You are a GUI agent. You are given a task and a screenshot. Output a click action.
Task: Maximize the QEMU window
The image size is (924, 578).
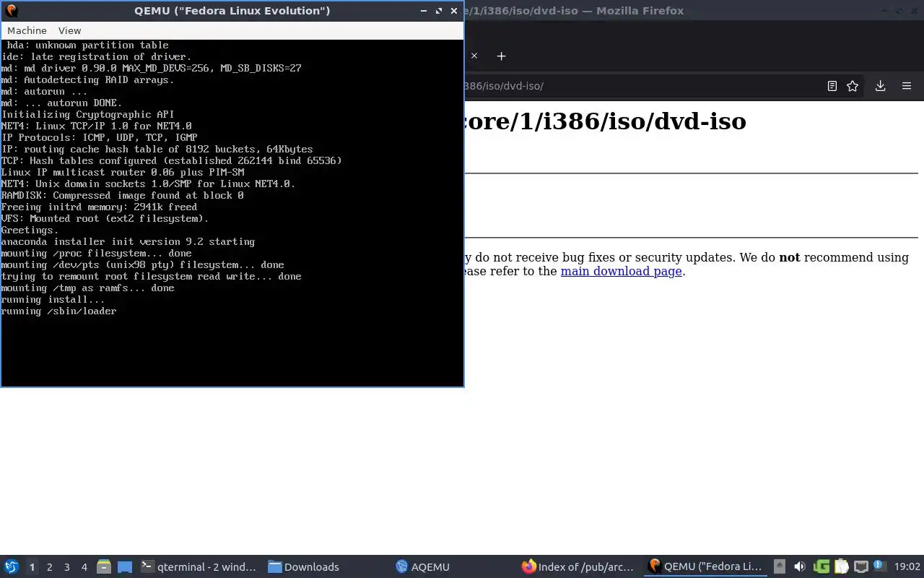439,11
